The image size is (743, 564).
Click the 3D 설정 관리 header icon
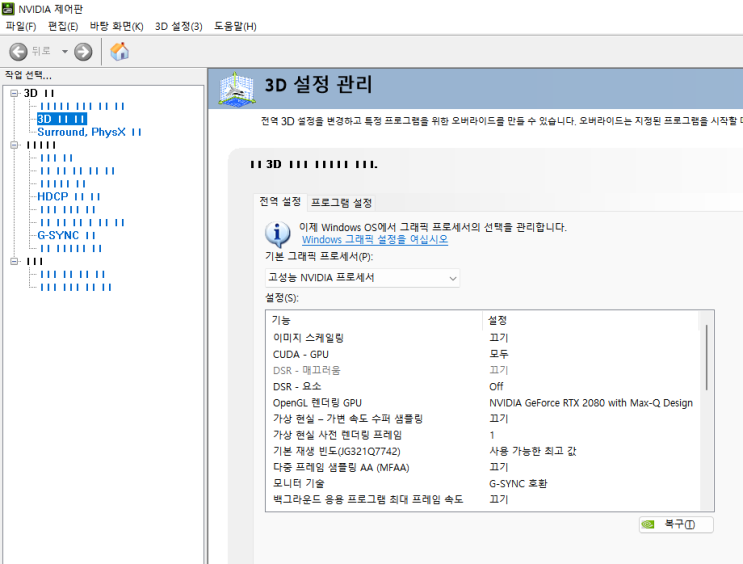[236, 89]
